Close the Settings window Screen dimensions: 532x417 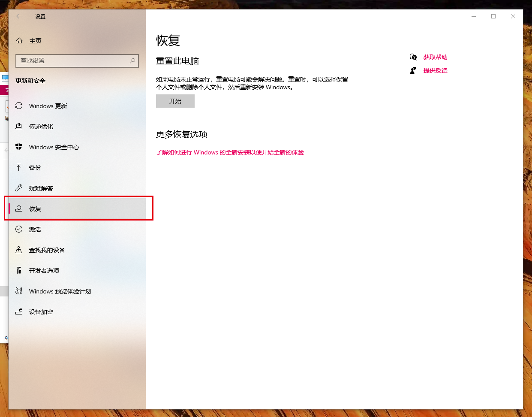point(513,16)
